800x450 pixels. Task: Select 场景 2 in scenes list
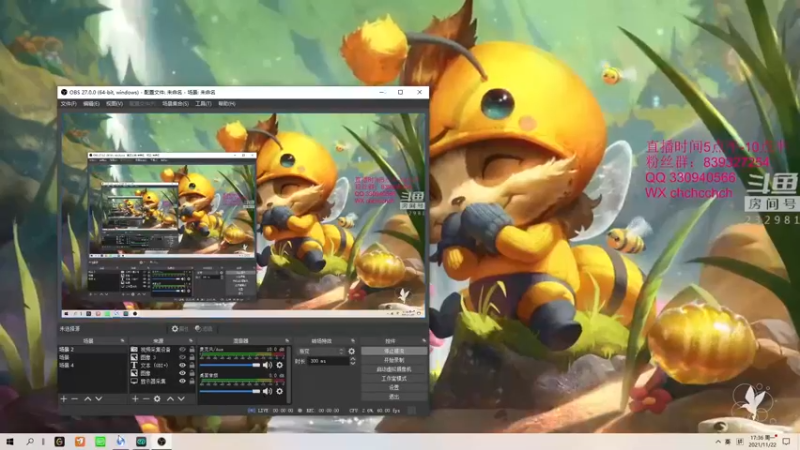(92, 349)
